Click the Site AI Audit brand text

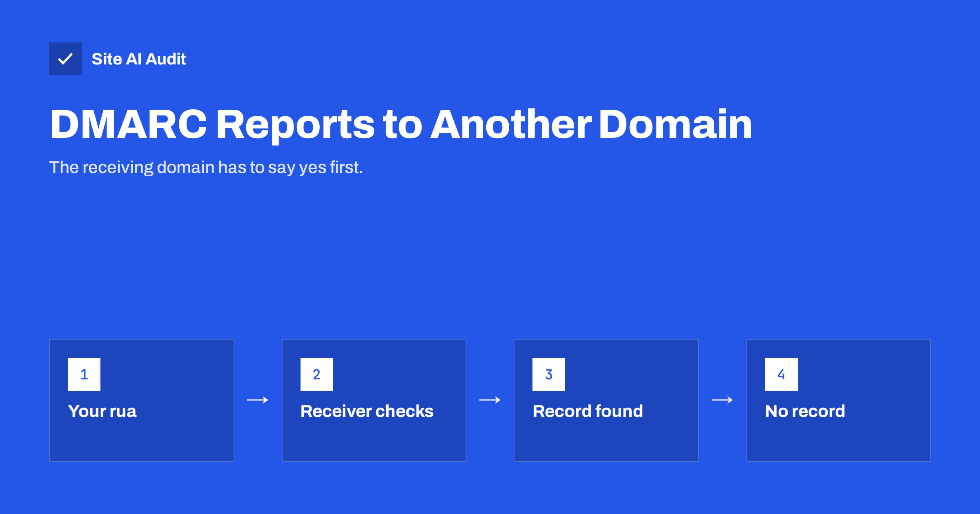pyautogui.click(x=139, y=59)
